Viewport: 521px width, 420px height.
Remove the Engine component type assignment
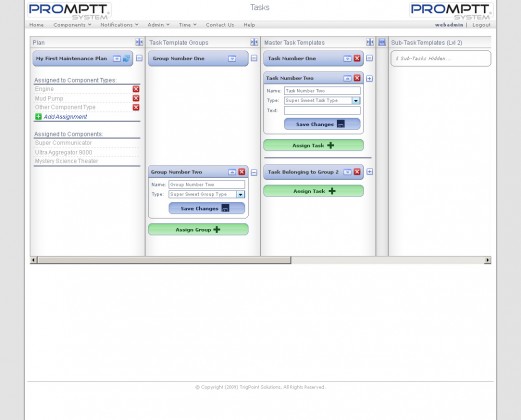(x=136, y=89)
